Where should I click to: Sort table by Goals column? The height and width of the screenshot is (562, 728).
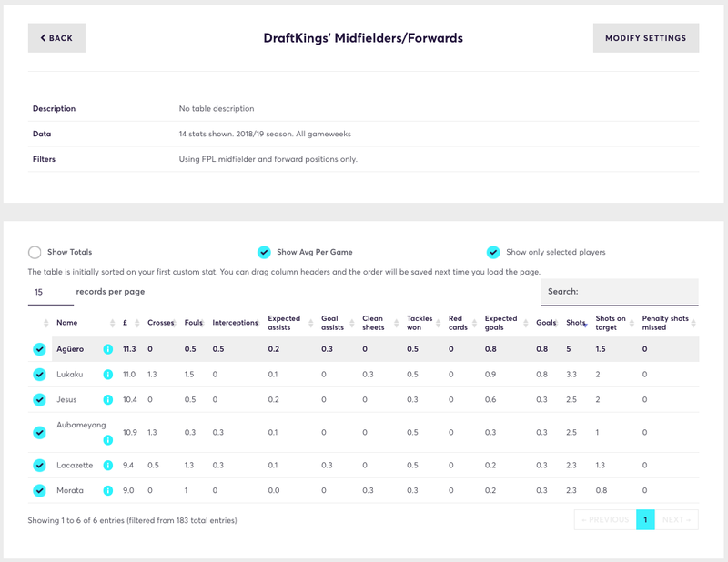[x=545, y=323]
